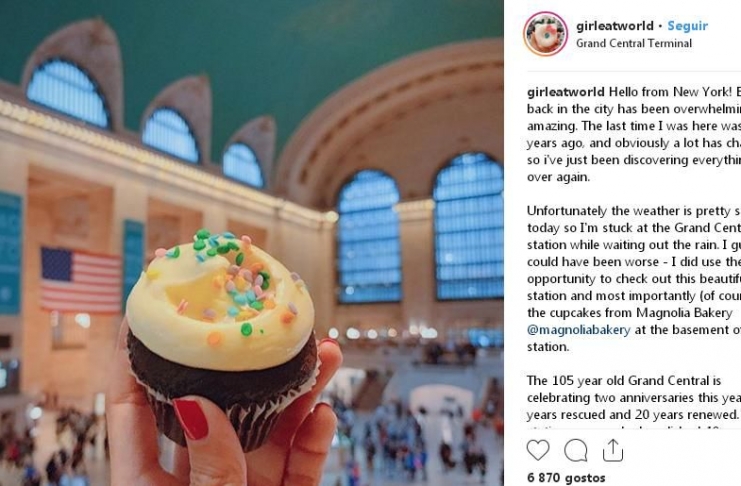Open comments via the speech bubble icon

[x=576, y=450]
